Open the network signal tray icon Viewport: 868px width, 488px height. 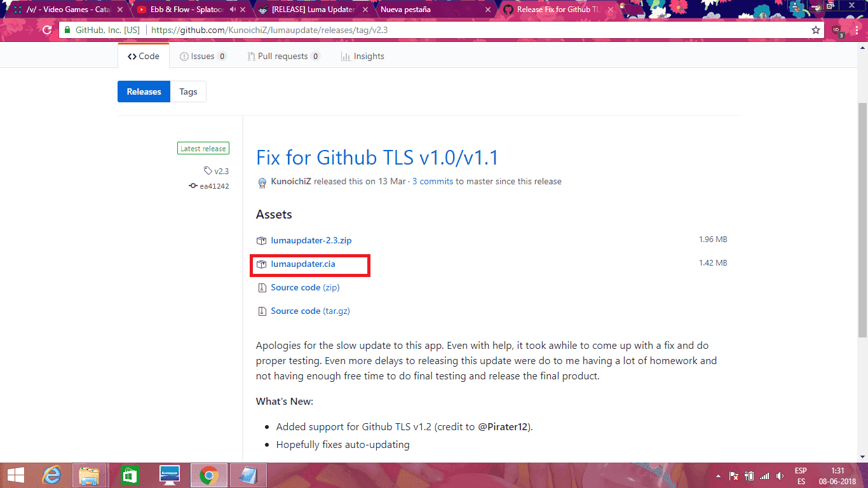click(764, 476)
